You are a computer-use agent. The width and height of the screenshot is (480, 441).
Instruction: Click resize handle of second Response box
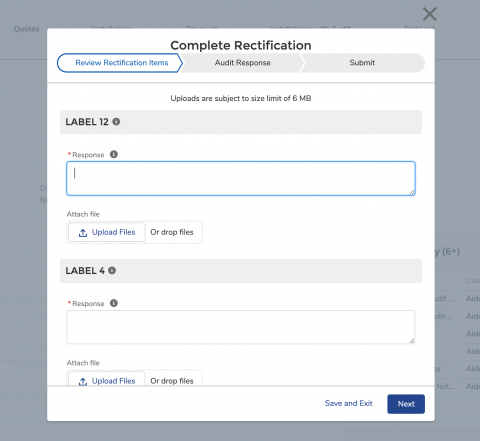click(x=412, y=341)
